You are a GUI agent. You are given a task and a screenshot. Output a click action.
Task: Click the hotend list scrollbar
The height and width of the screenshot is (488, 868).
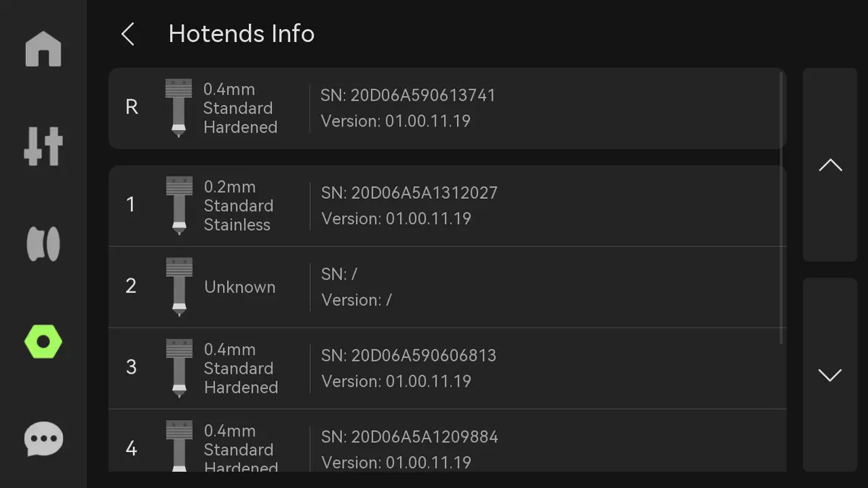coord(783,209)
